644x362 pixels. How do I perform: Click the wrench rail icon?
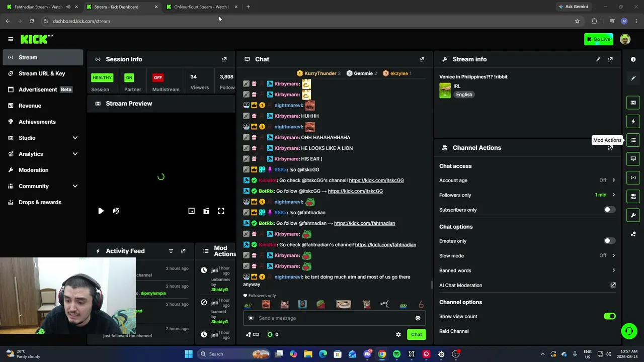point(633,215)
